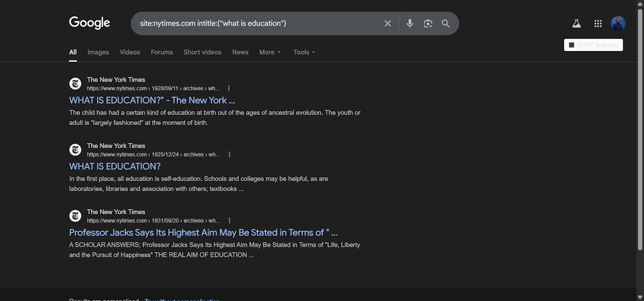Open Search by image camera icon

coord(428,23)
